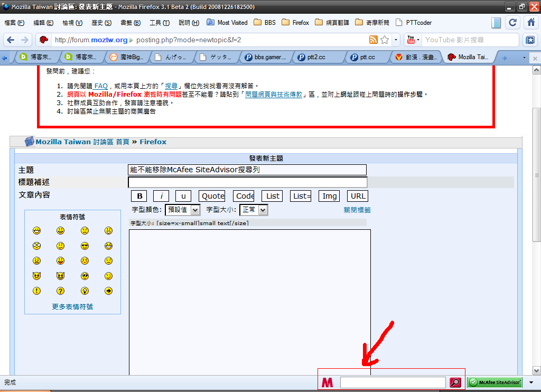Click the underline u format button
Image resolution: width=541 pixels, height=392 pixels.
pyautogui.click(x=183, y=196)
